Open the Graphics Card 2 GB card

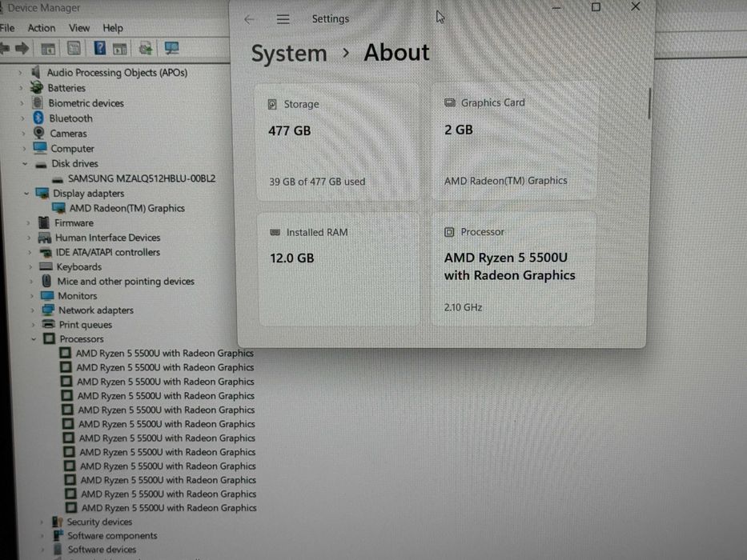click(513, 142)
